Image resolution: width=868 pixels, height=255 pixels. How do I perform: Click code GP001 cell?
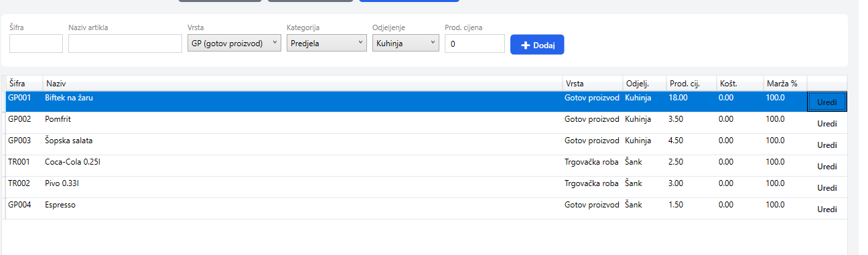pyautogui.click(x=19, y=98)
